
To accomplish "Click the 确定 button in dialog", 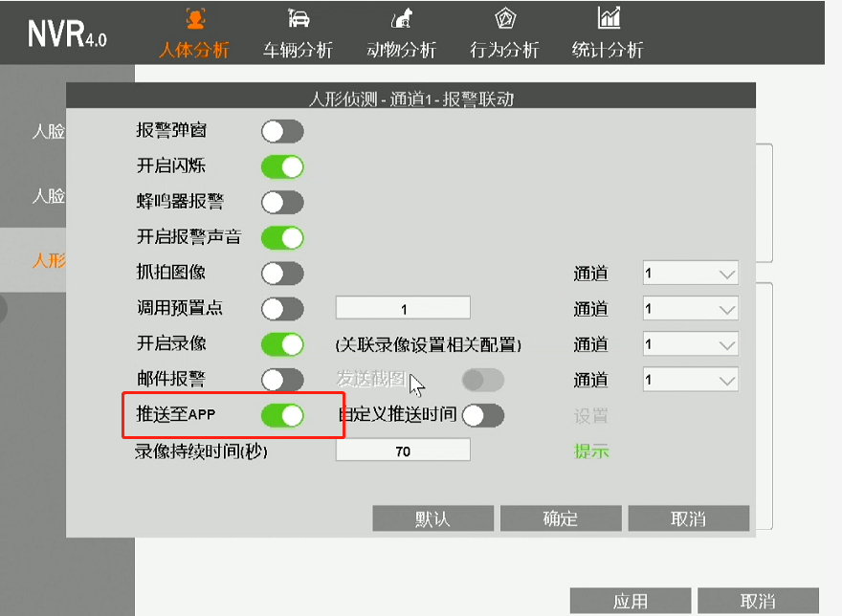I will tap(561, 518).
